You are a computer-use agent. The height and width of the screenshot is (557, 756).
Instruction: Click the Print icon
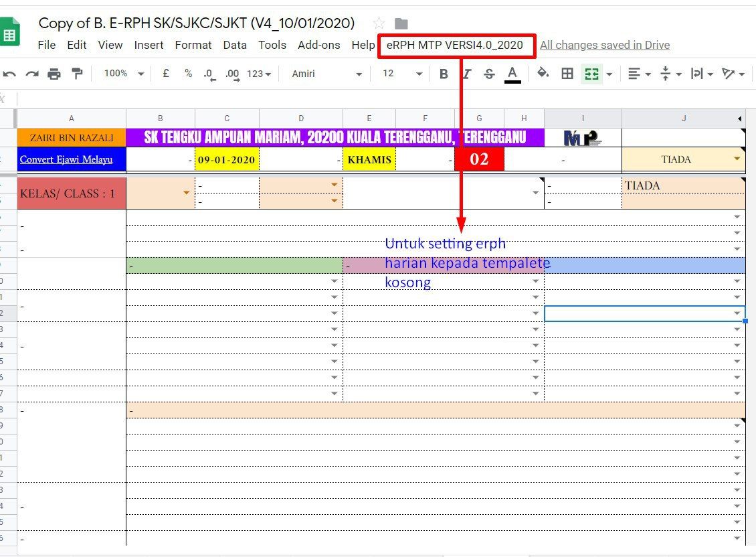point(54,74)
